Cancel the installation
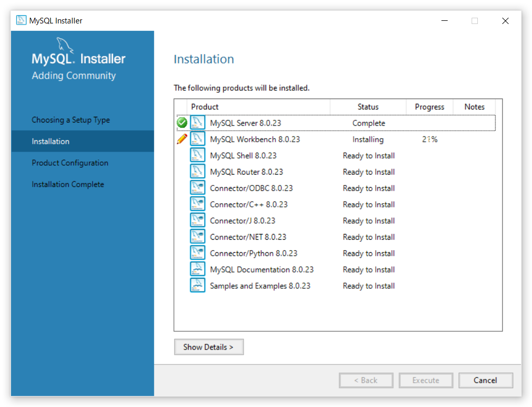This screenshot has width=532, height=407. [486, 380]
